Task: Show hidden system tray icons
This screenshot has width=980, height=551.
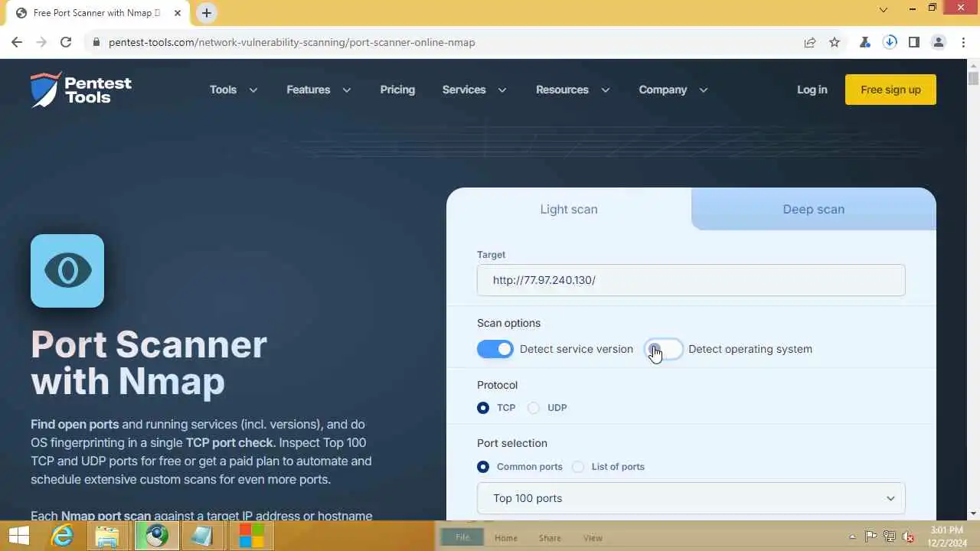Action: 853,537
